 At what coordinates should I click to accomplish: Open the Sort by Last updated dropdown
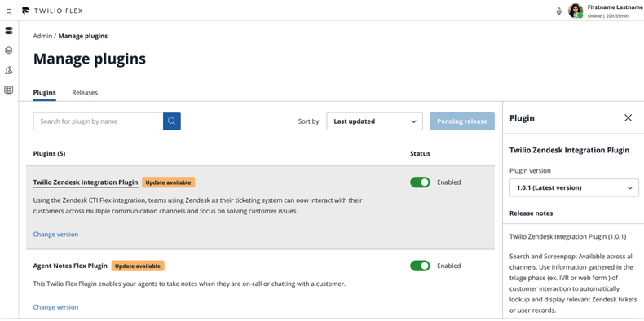click(374, 121)
